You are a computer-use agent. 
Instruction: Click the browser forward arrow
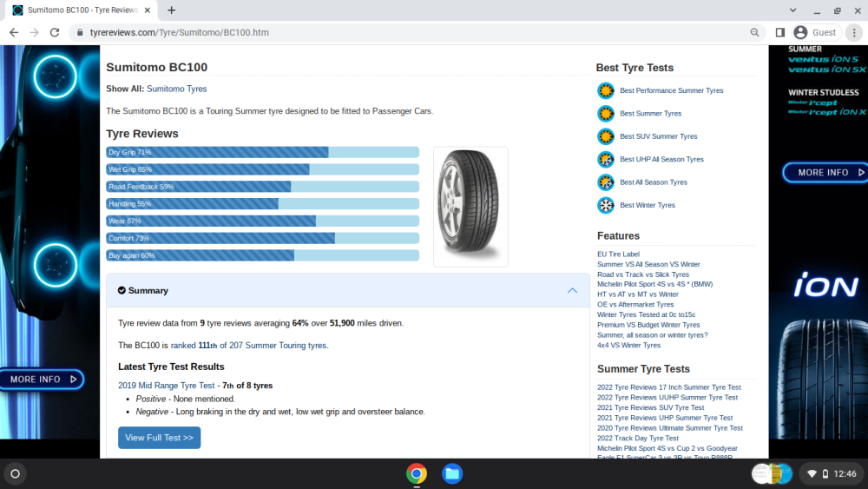pos(35,33)
